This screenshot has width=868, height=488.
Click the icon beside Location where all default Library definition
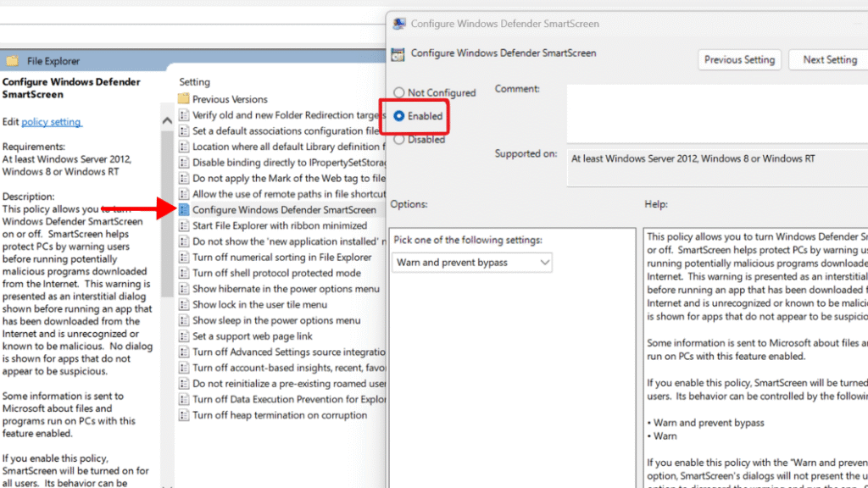[x=184, y=147]
